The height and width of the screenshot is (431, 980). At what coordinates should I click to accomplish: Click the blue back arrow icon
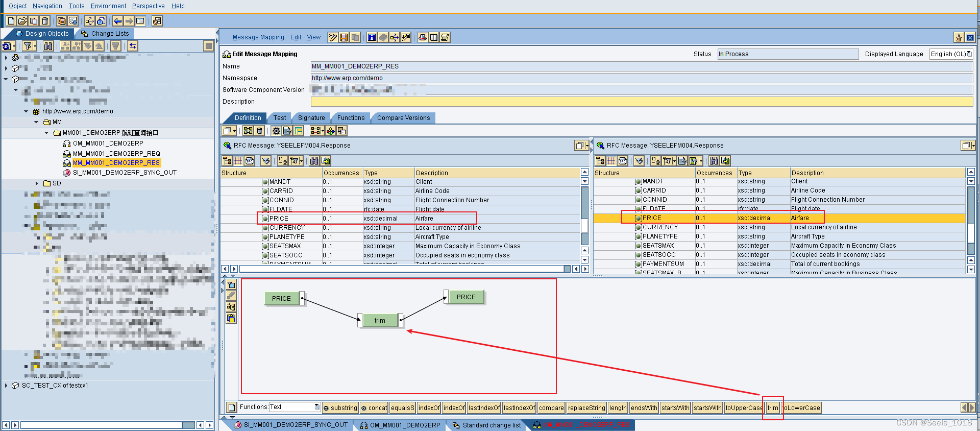pyautogui.click(x=118, y=21)
